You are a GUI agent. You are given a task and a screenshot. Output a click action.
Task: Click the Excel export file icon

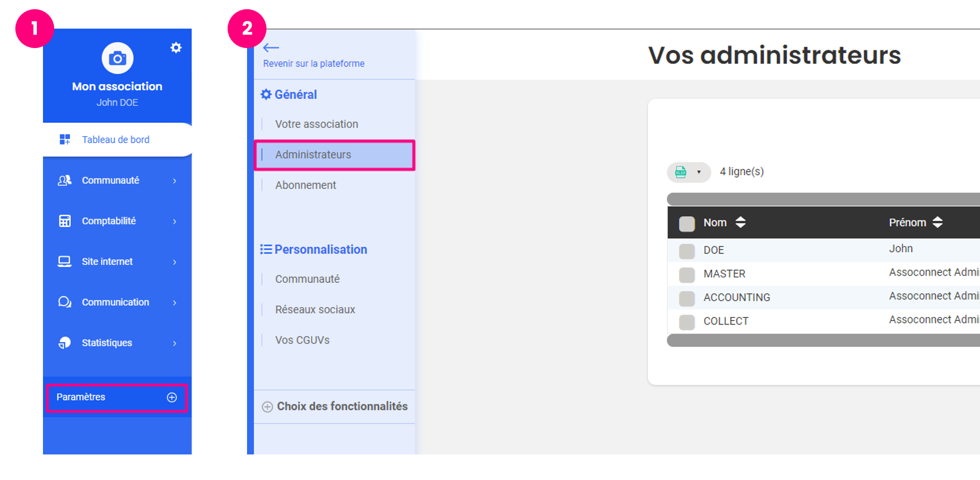[x=680, y=172]
